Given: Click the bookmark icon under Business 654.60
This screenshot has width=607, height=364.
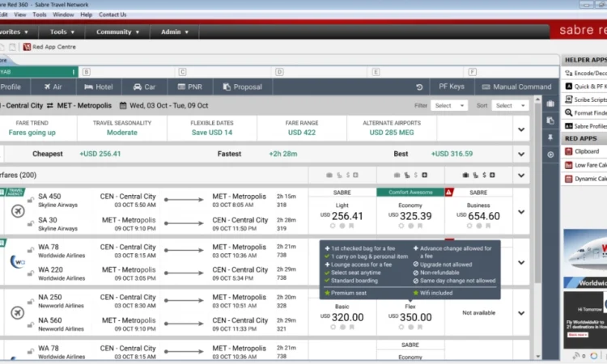Looking at the screenshot, I should tap(488, 226).
